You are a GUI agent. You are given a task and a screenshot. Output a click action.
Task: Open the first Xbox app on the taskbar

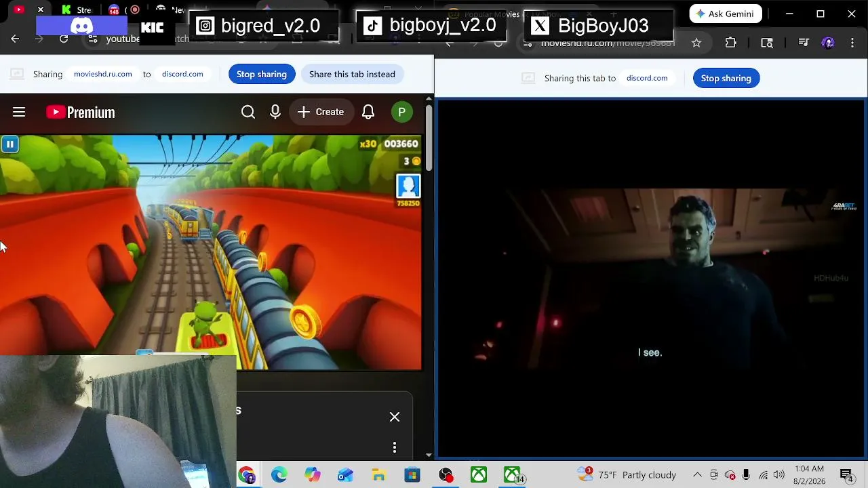click(479, 475)
